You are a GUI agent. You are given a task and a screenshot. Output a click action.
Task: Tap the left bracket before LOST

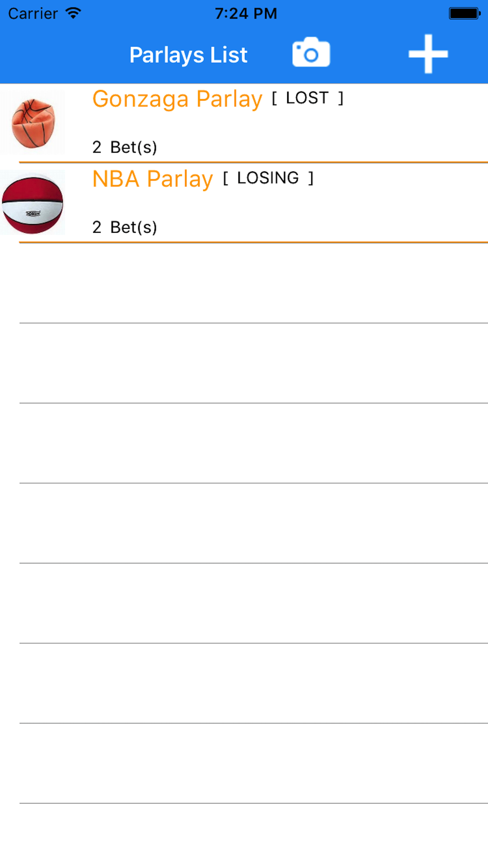tap(274, 98)
